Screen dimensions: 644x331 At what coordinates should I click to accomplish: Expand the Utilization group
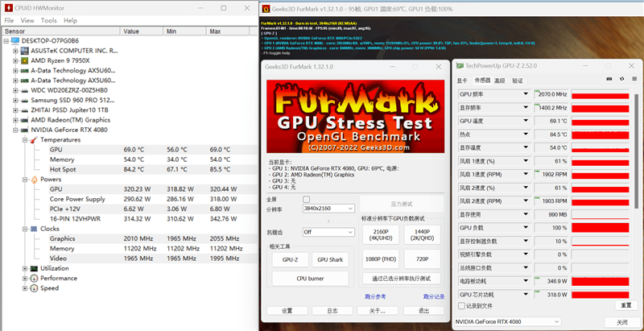[x=25, y=268]
